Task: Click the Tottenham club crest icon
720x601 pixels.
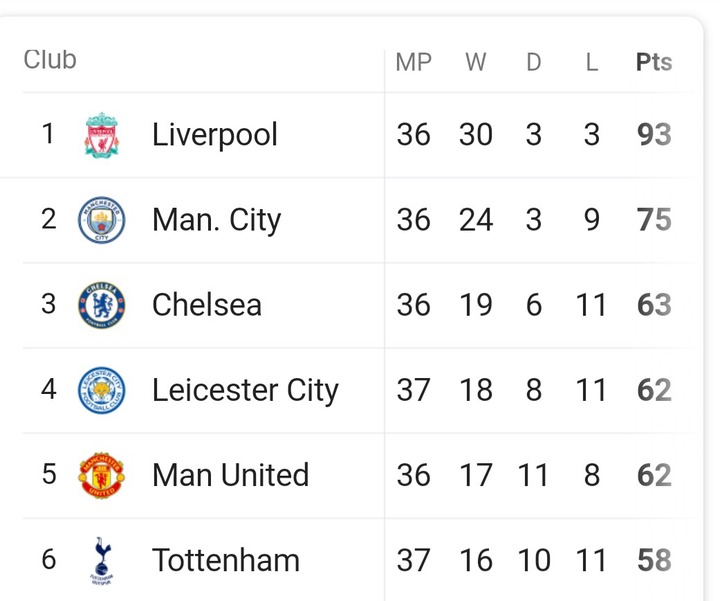Action: (101, 560)
